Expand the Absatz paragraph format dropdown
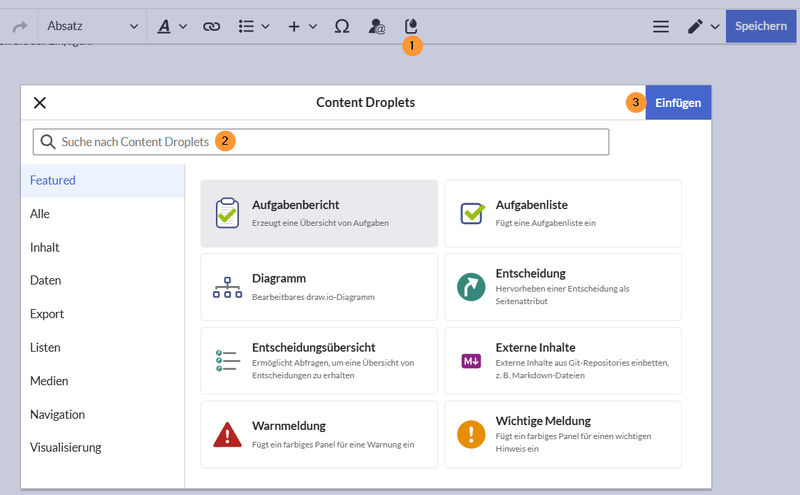Viewport: 800px width, 495px height. click(x=92, y=26)
